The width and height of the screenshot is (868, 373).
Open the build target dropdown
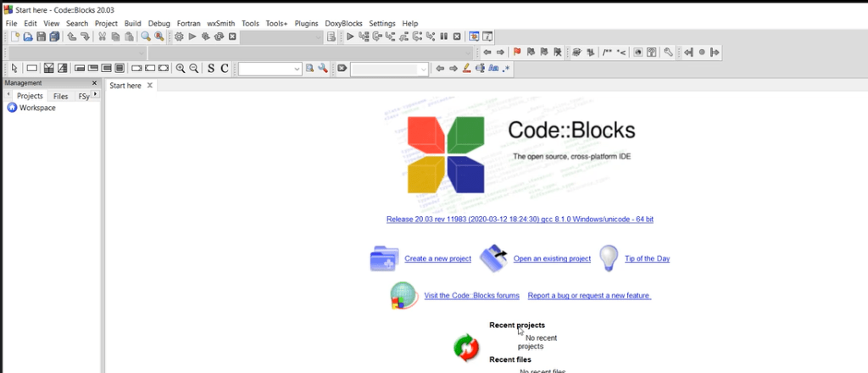click(281, 36)
